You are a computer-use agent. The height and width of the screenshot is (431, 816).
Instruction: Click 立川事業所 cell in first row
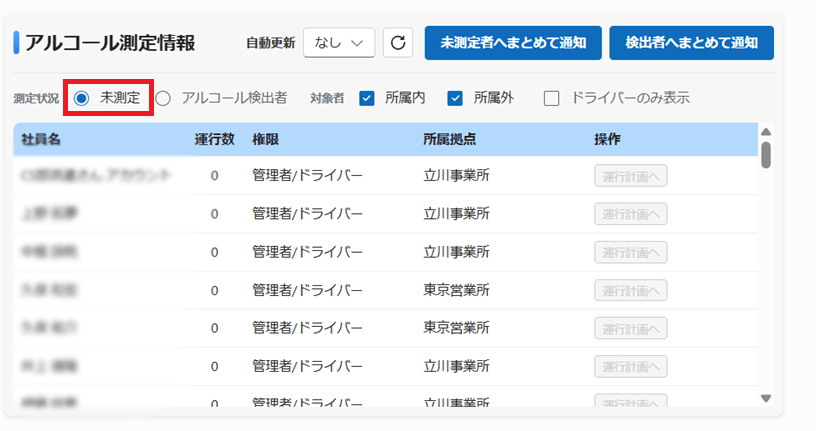(x=456, y=175)
